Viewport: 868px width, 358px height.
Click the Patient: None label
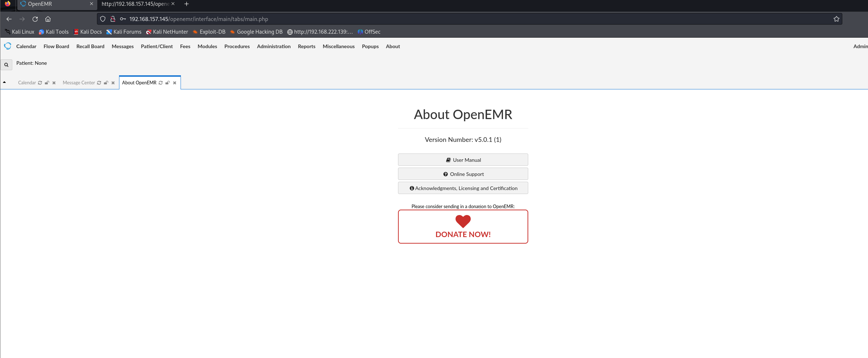tap(31, 63)
